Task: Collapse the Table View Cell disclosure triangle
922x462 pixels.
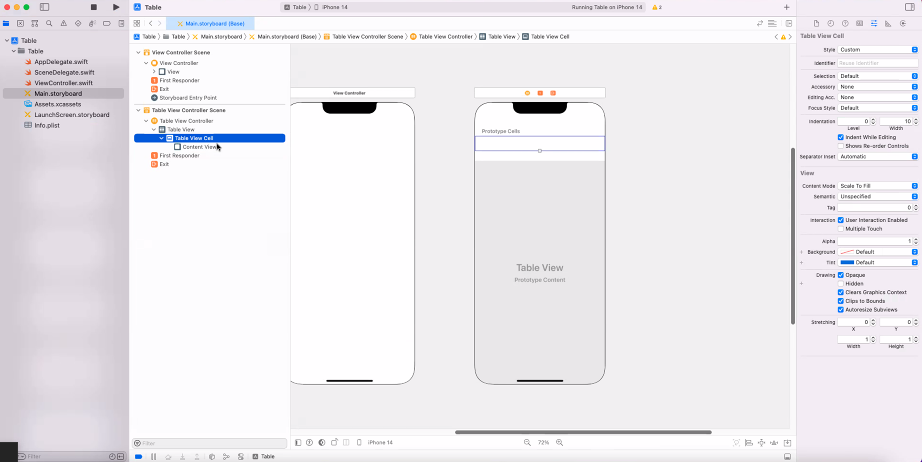Action: click(x=162, y=138)
